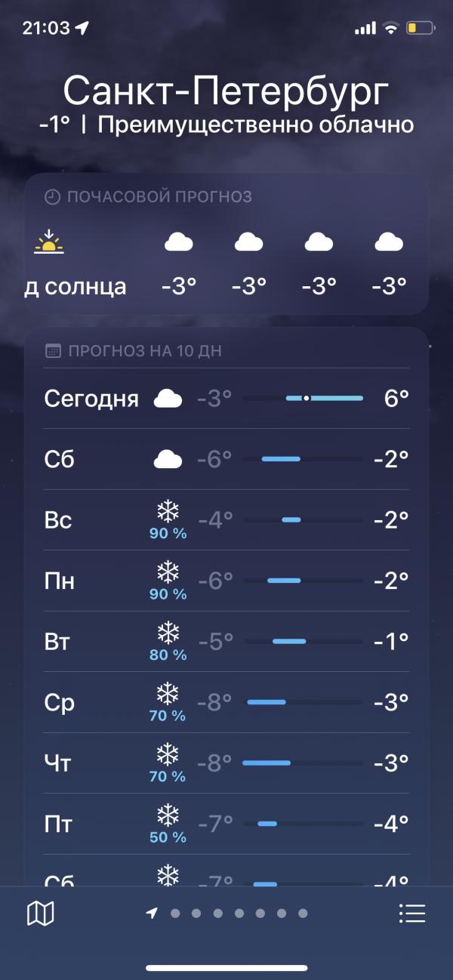
Task: Tap the snowflake icon for Ср
Action: (x=168, y=693)
